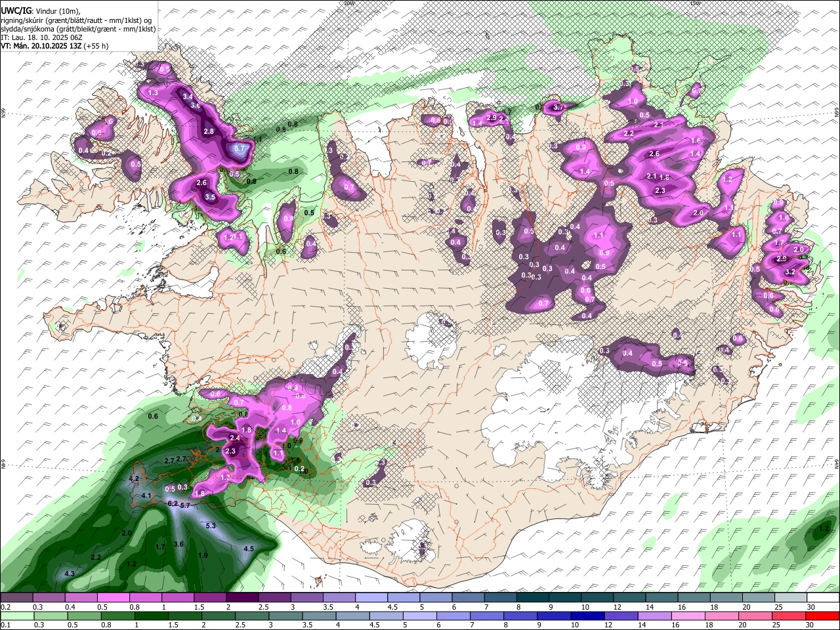Click the 20W longitude label
Image resolution: width=840 pixels, height=630 pixels.
(x=348, y=3)
